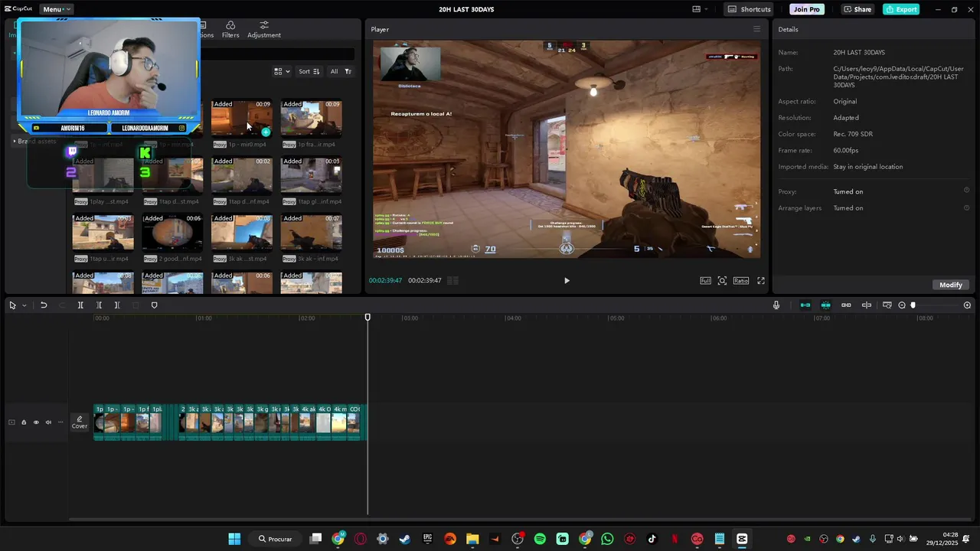
Task: Open WhatsApp from the taskbar
Action: (607, 539)
